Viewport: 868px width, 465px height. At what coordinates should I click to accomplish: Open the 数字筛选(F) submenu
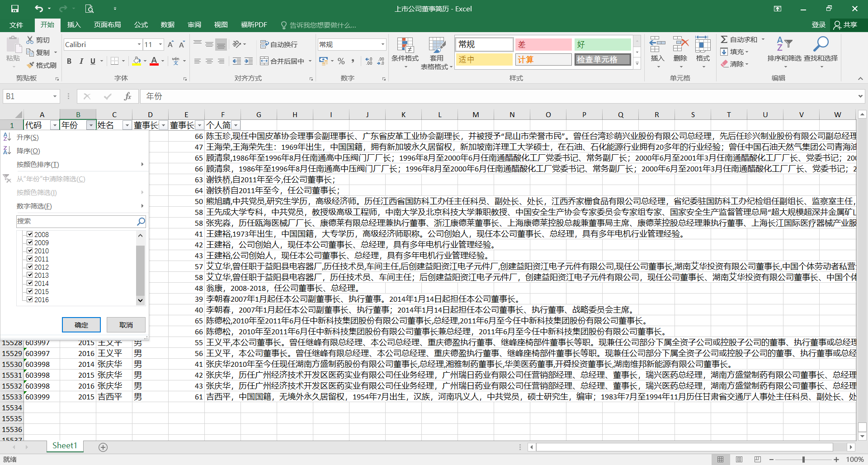(75, 206)
